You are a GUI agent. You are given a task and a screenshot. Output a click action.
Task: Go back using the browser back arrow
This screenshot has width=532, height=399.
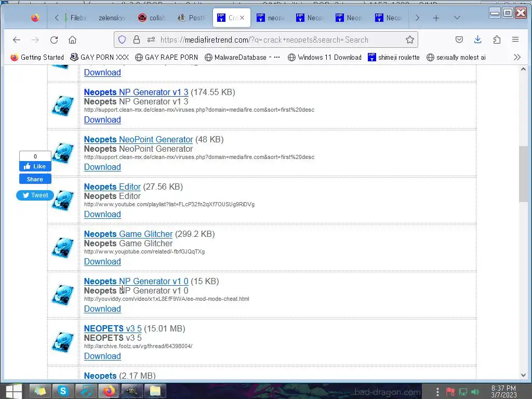[17, 39]
